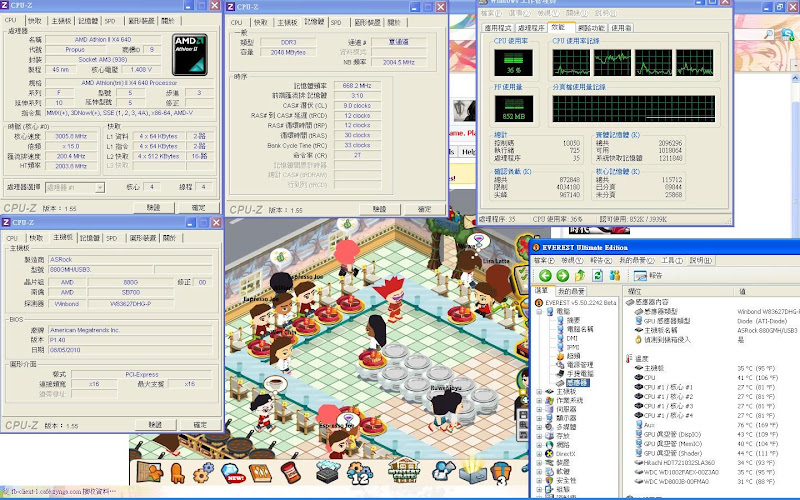Click the 確定 button in the top-left CPU-Z window
800x500 pixels.
click(x=198, y=208)
